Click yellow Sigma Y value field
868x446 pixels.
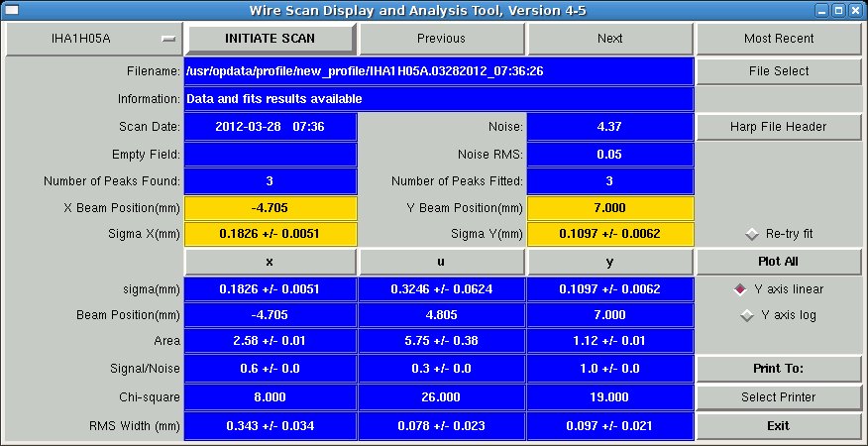610,234
